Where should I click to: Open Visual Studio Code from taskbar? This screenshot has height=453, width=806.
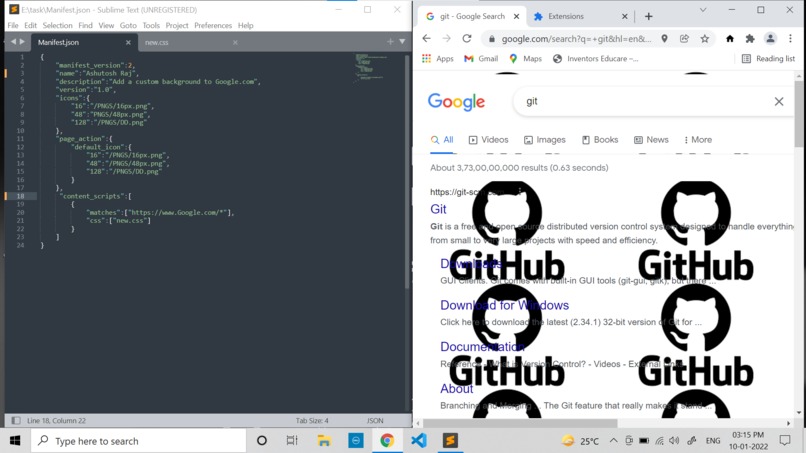point(419,441)
